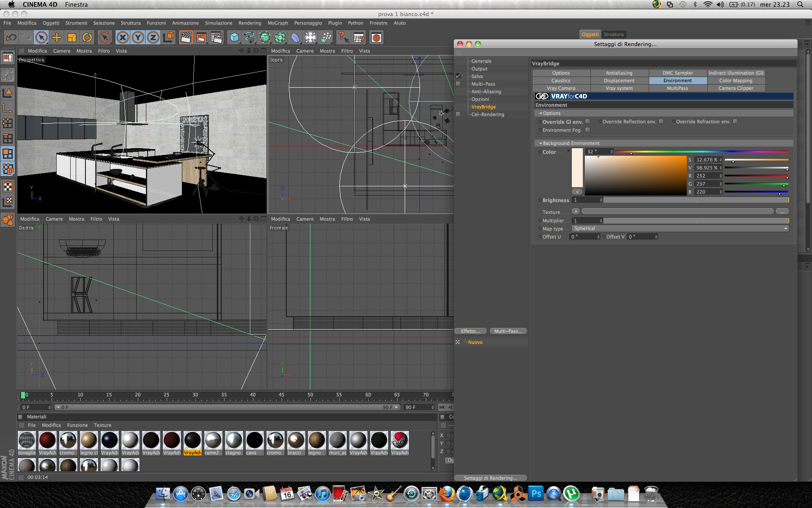Open the Spline tools icon

(250, 38)
